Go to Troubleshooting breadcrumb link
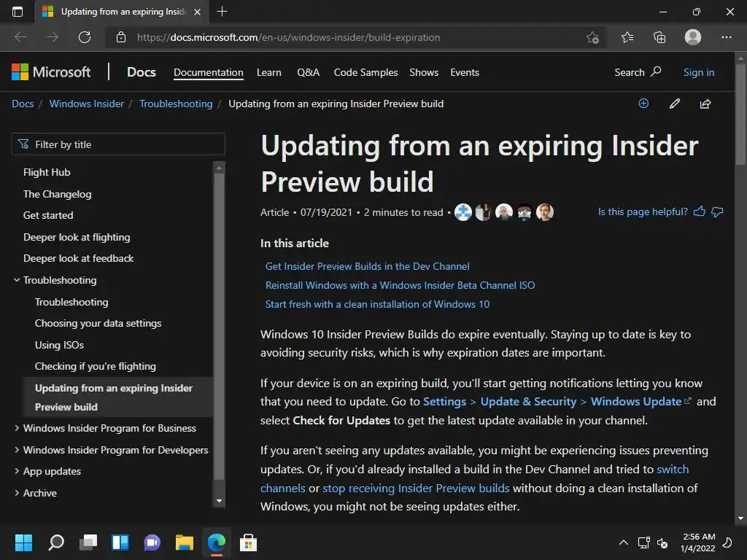 click(x=176, y=104)
